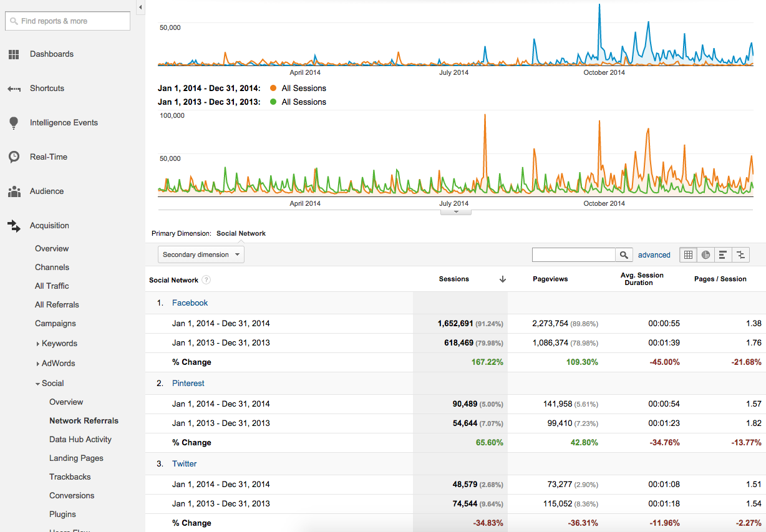Switch to performance bar view icon
Screen dimensions: 766x532
723,254
